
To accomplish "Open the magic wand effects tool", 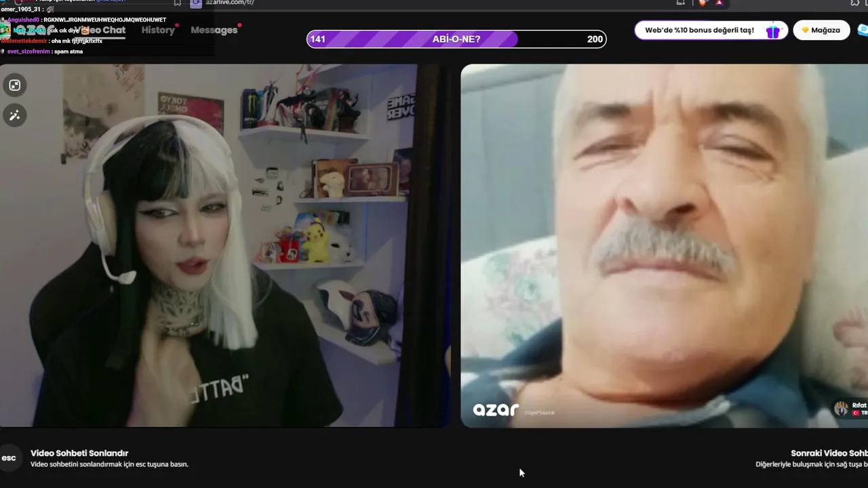I will click(14, 115).
